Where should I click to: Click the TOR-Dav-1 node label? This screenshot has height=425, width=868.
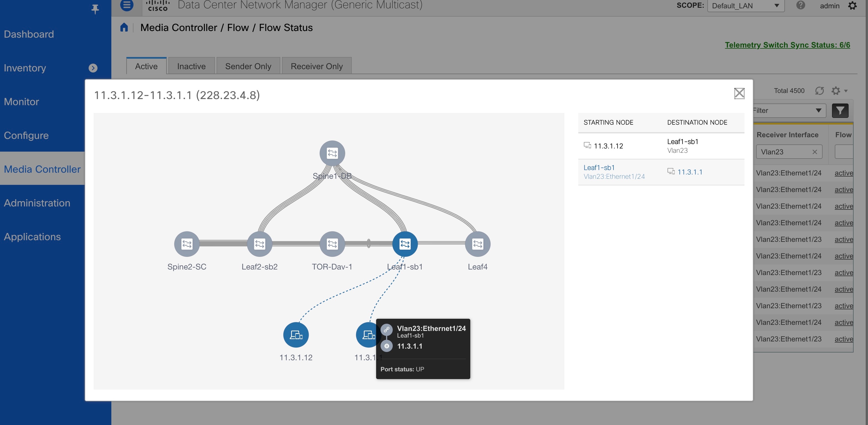click(x=332, y=266)
